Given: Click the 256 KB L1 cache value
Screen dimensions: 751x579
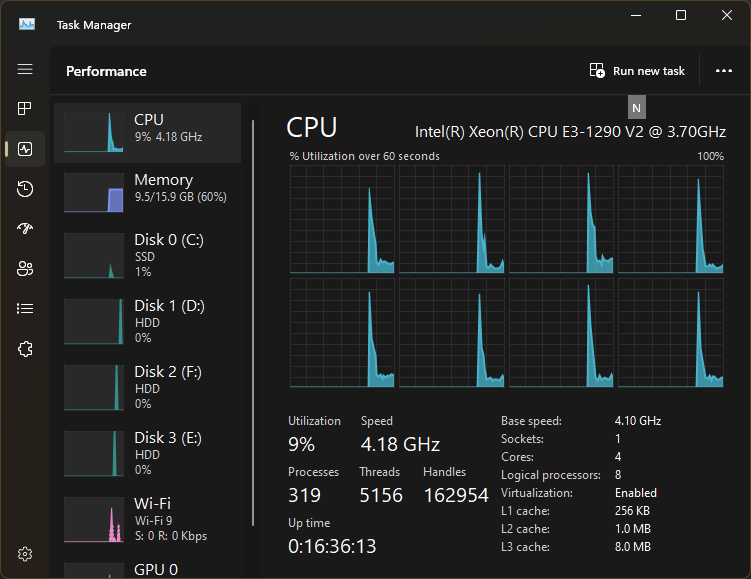Looking at the screenshot, I should tap(632, 511).
